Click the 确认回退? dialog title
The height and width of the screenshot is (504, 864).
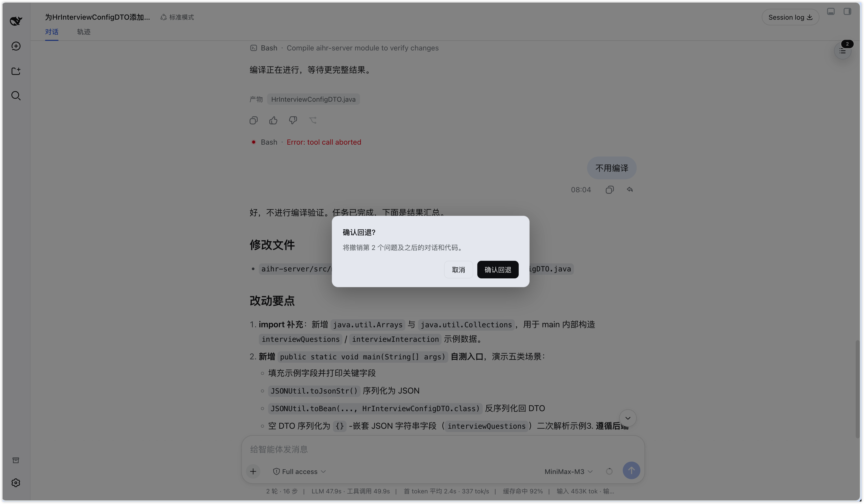359,232
